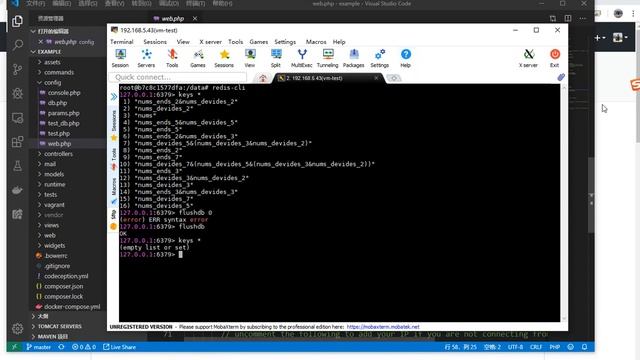Open MobaXterm Settings toolbar icon

point(380,58)
